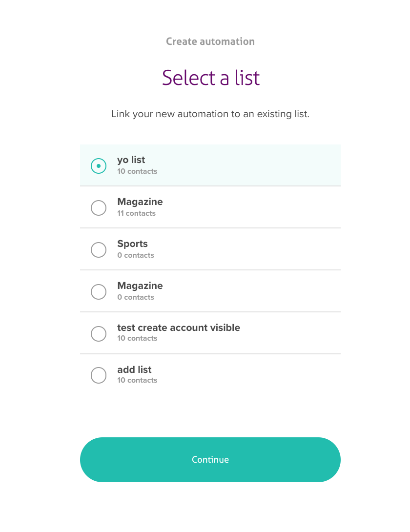Select the "yo list" radio button
Viewport: 410px width, 532px height.
click(x=99, y=166)
